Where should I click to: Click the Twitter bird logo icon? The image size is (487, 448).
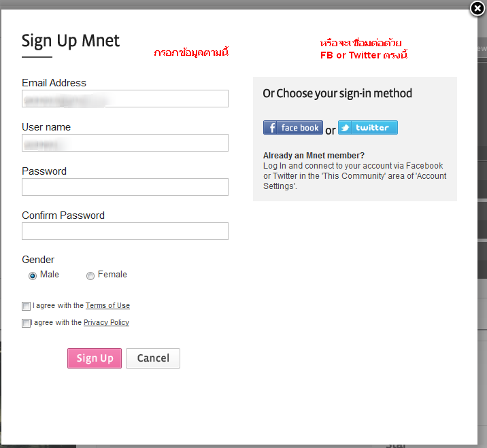346,128
